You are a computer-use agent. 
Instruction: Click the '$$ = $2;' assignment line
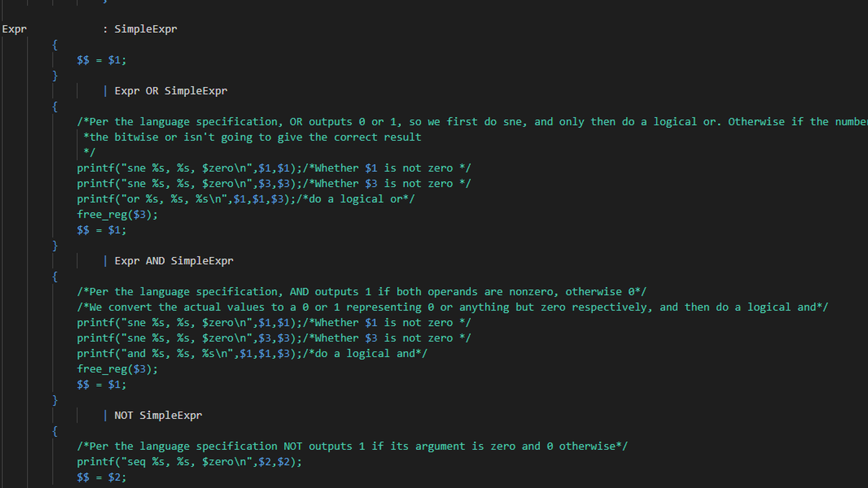click(x=102, y=477)
